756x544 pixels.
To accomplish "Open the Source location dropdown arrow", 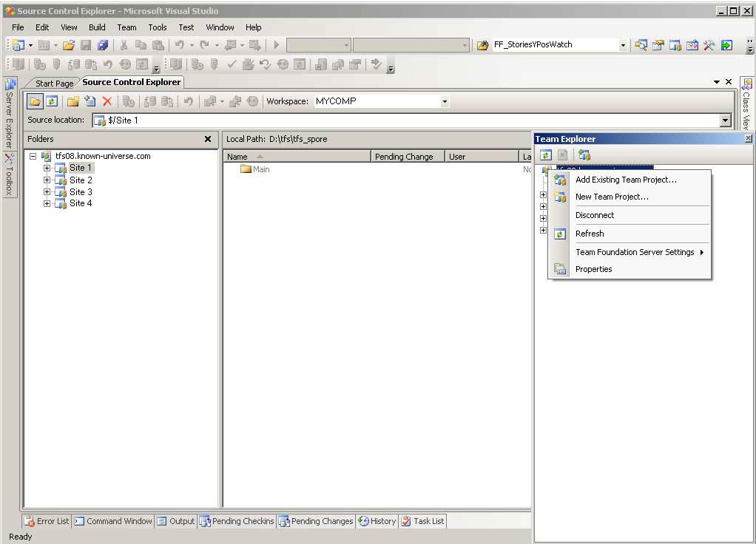I will [726, 120].
